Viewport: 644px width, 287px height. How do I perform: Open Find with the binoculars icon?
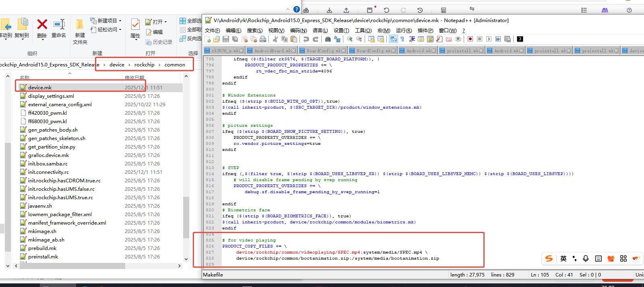pos(328,39)
